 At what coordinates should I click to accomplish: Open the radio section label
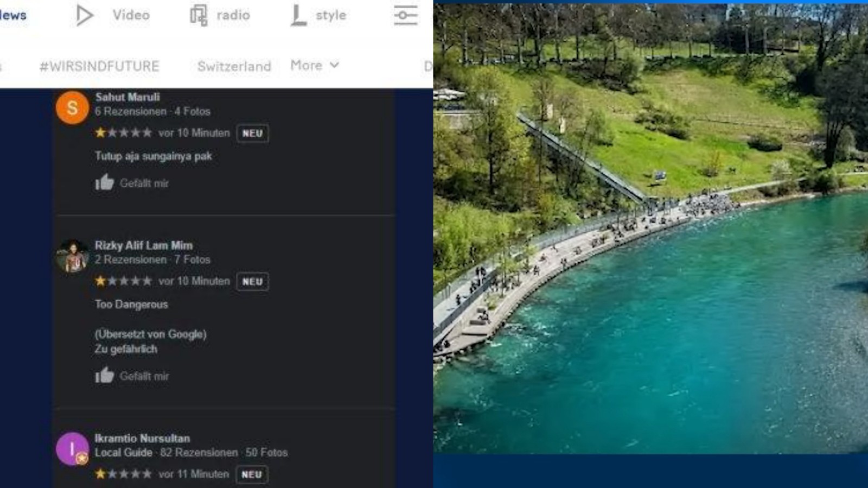(233, 15)
